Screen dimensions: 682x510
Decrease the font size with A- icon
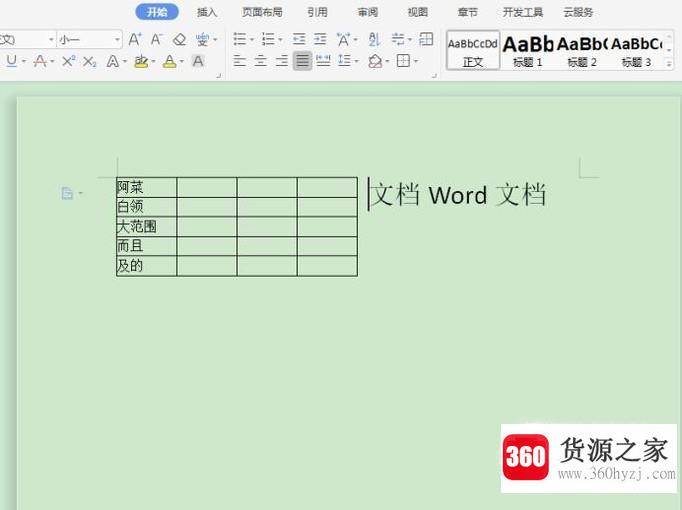(x=156, y=40)
